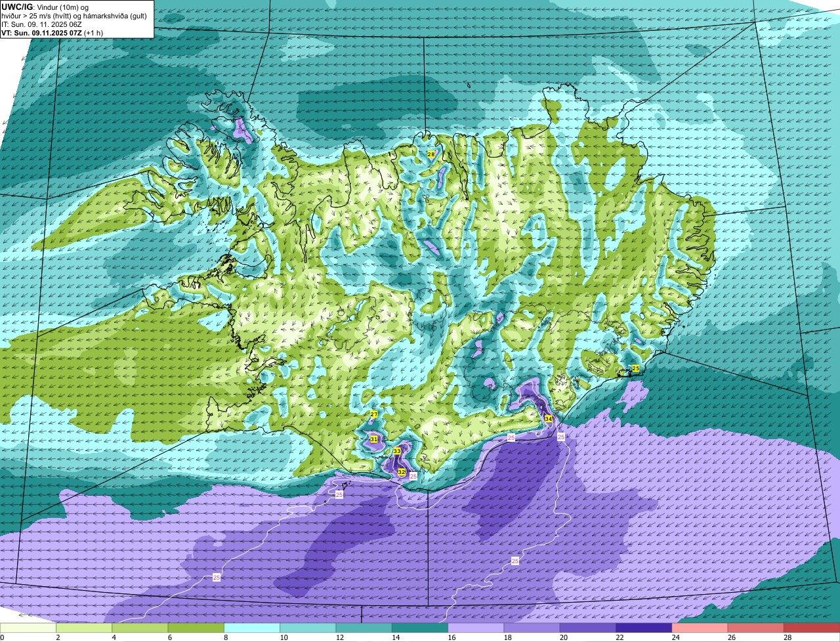Click the title line "UWC/IG: Vindur (10m) og"
This screenshot has height=642, width=840.
click(x=45, y=7)
